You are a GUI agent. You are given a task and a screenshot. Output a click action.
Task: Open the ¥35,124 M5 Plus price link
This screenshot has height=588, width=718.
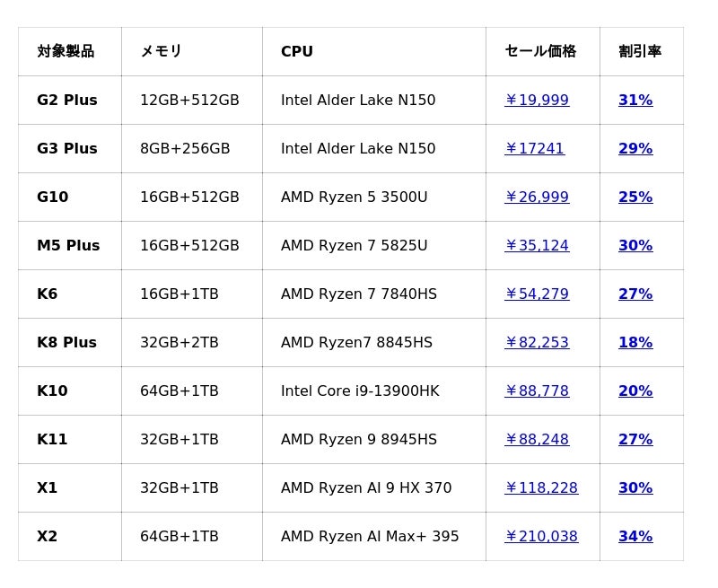(537, 246)
